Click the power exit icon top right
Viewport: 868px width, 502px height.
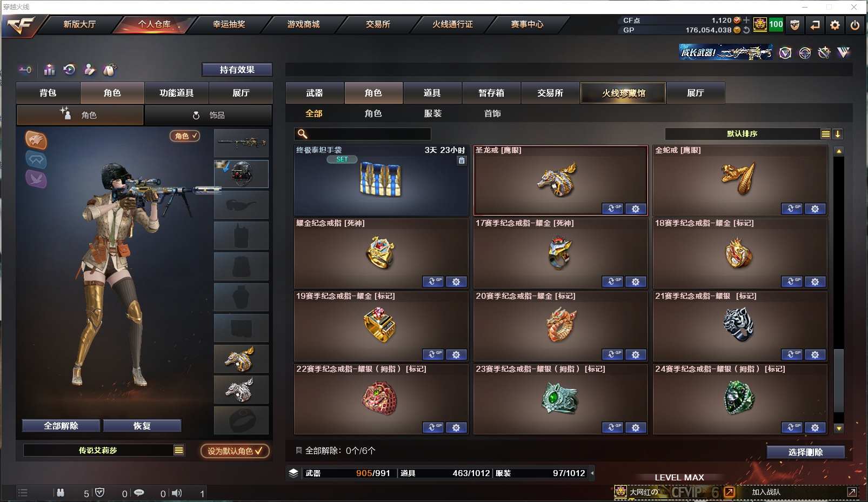point(855,25)
